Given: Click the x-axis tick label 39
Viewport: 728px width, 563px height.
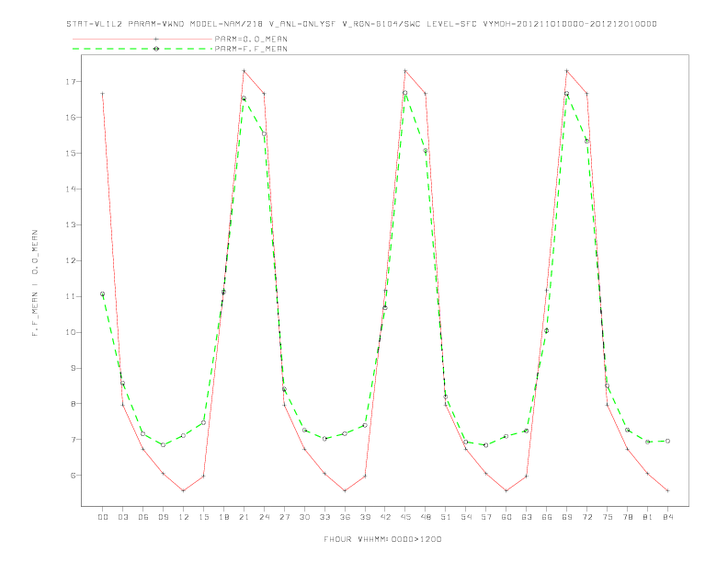Looking at the screenshot, I should tap(366, 517).
